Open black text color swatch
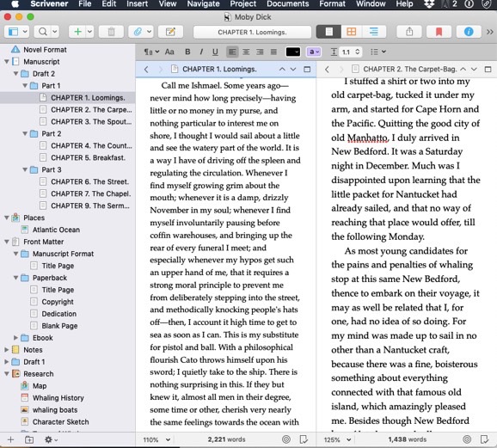 pos(293,52)
